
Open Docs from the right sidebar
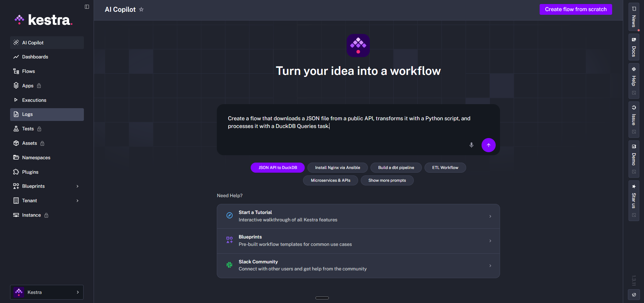click(x=634, y=47)
